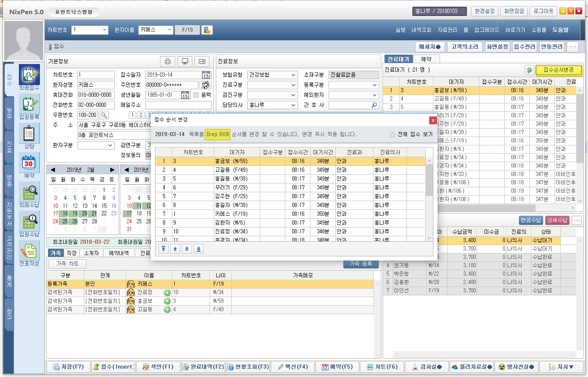Screen dimensions: 588x377
Task: Click the printer icon in 기본정보
Action: point(168,62)
